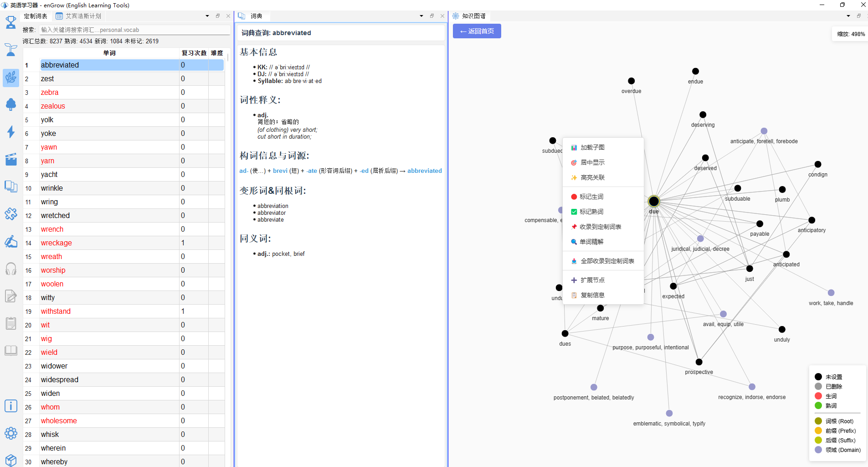
Task: Float the vocabulary list panel
Action: pos(218,16)
